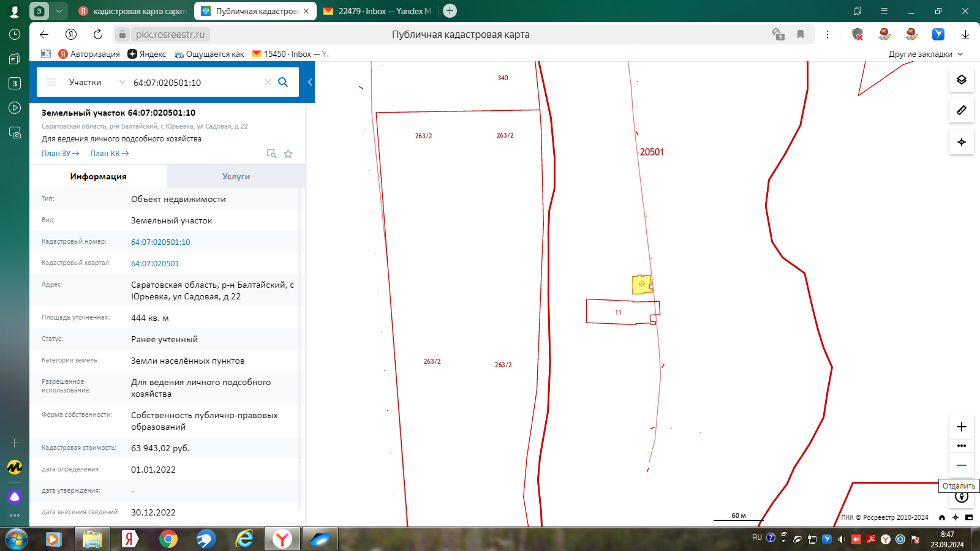Click in the cadastral number search field

[196, 82]
